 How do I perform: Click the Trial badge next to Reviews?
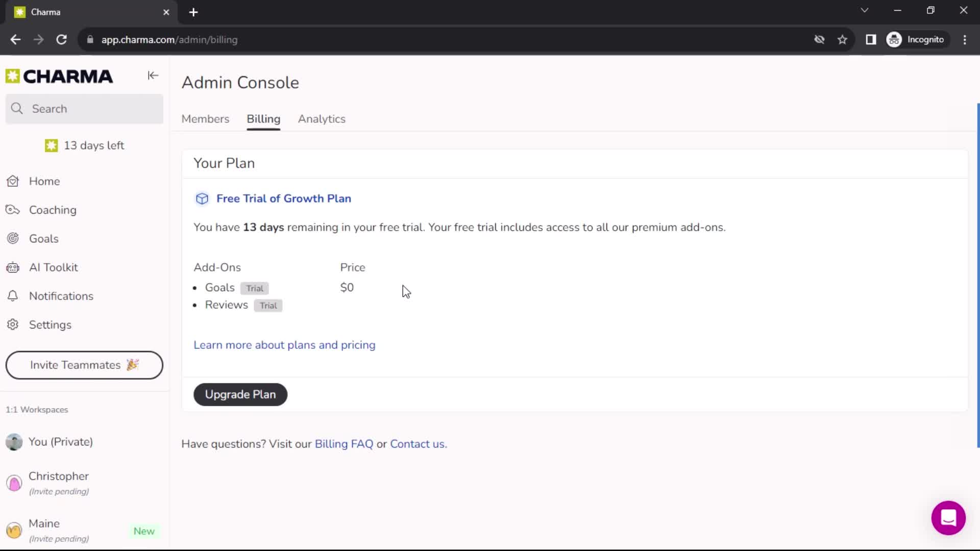tap(268, 306)
